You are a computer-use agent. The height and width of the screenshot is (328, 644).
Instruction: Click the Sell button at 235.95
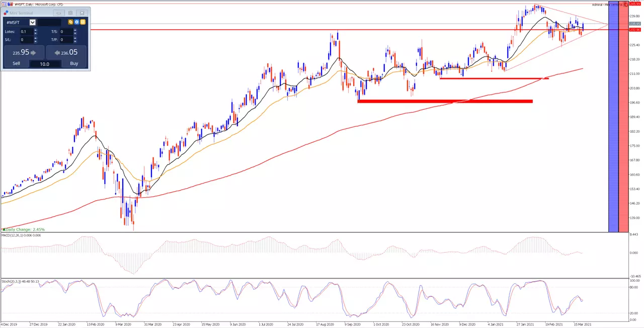coord(24,53)
